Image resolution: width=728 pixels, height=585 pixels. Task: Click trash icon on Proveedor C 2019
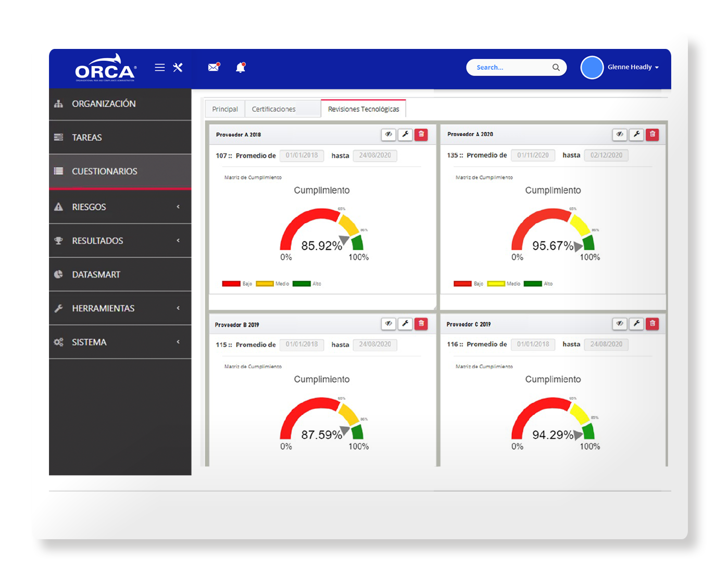(x=652, y=324)
